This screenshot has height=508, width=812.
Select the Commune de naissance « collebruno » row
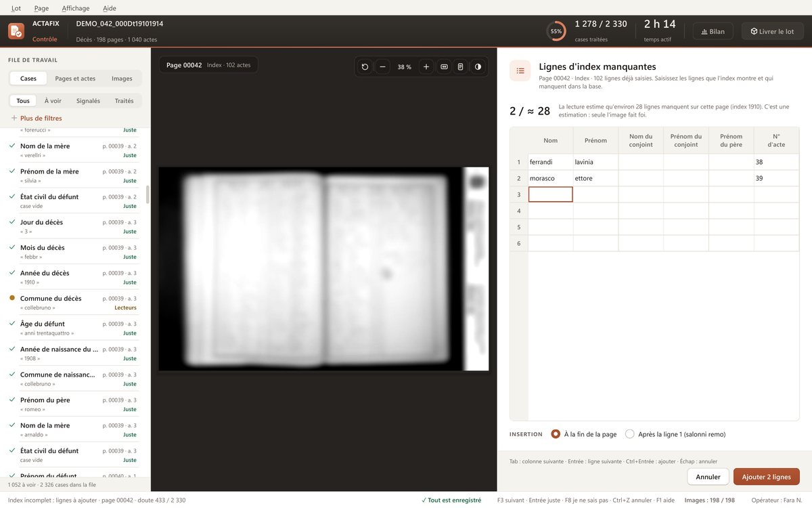tap(74, 379)
